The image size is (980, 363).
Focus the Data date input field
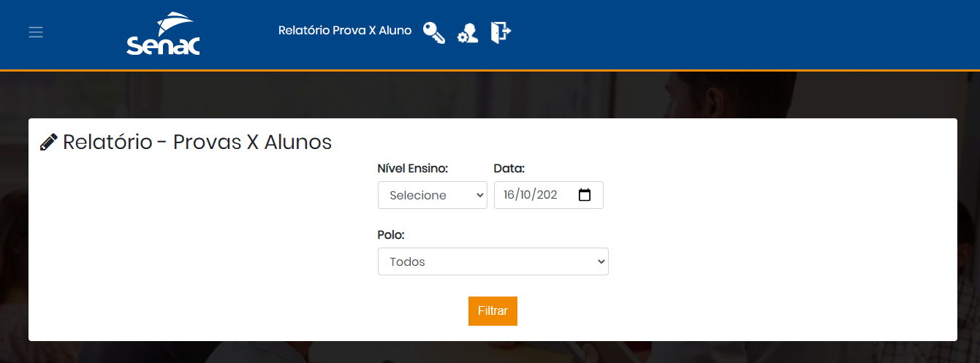[x=549, y=195]
